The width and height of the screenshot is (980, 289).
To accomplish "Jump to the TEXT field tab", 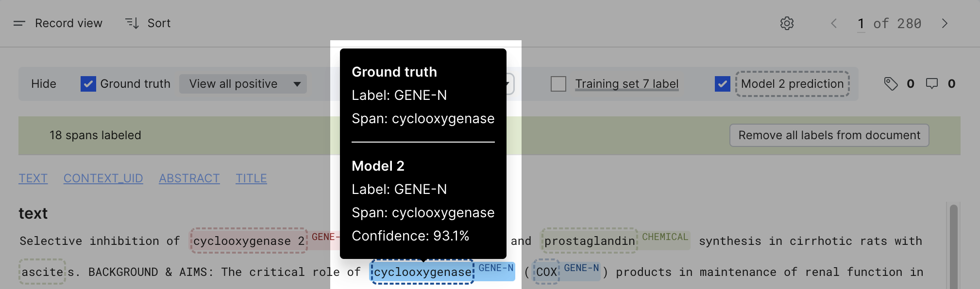I will 33,178.
